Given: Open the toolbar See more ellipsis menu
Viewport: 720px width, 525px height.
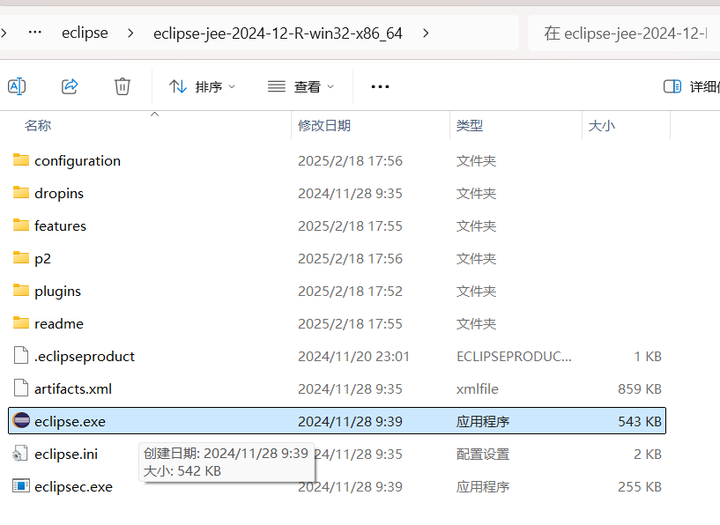Looking at the screenshot, I should click(x=380, y=86).
